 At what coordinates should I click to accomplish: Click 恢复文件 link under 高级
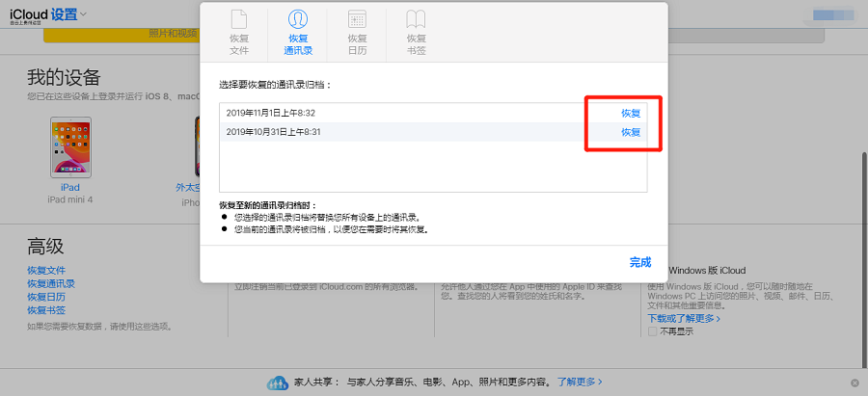pos(46,271)
